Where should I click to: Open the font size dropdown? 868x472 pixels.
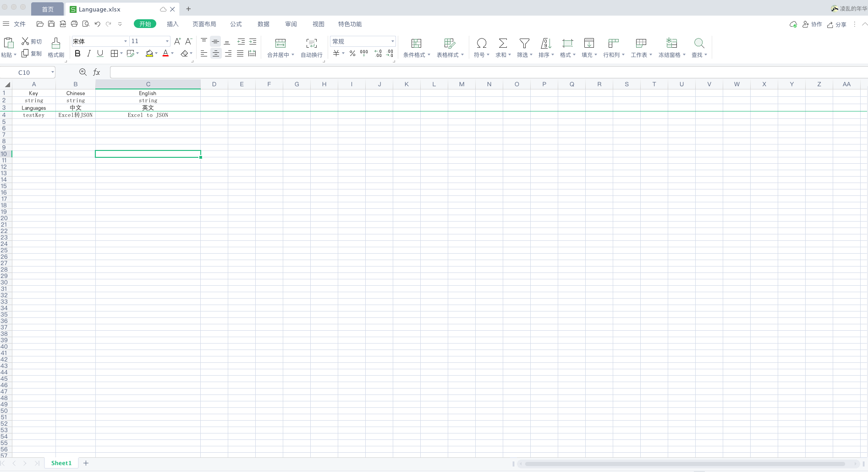pos(166,41)
